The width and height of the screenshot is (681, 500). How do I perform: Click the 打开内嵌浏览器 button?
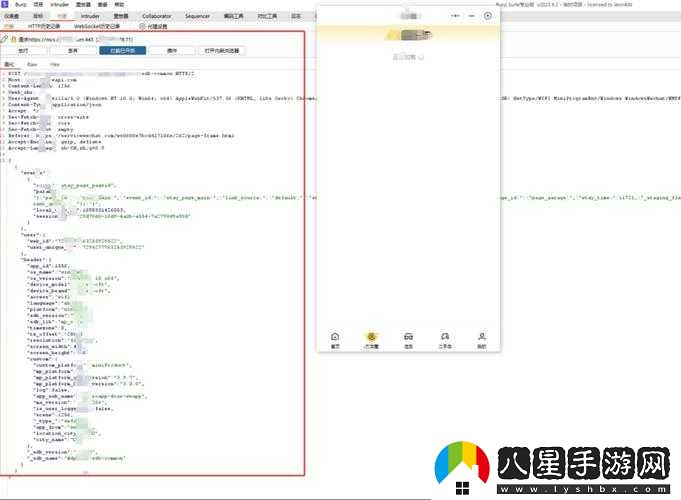pos(222,51)
